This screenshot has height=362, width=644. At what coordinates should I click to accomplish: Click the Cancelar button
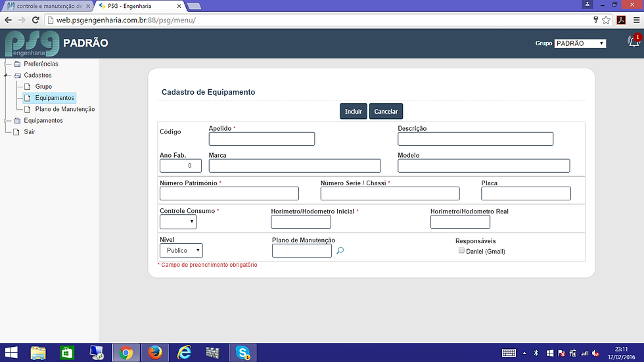(386, 111)
